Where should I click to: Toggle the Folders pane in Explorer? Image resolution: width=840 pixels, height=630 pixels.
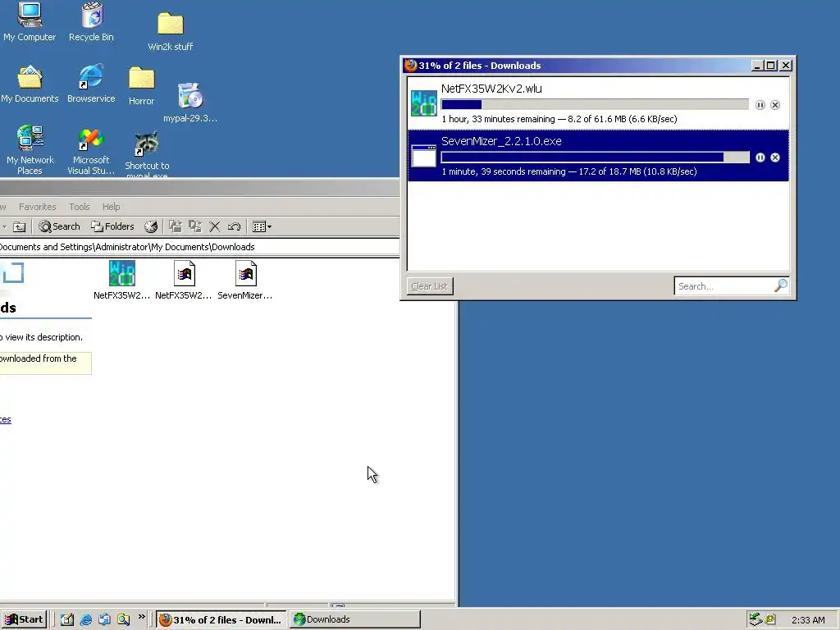112,226
